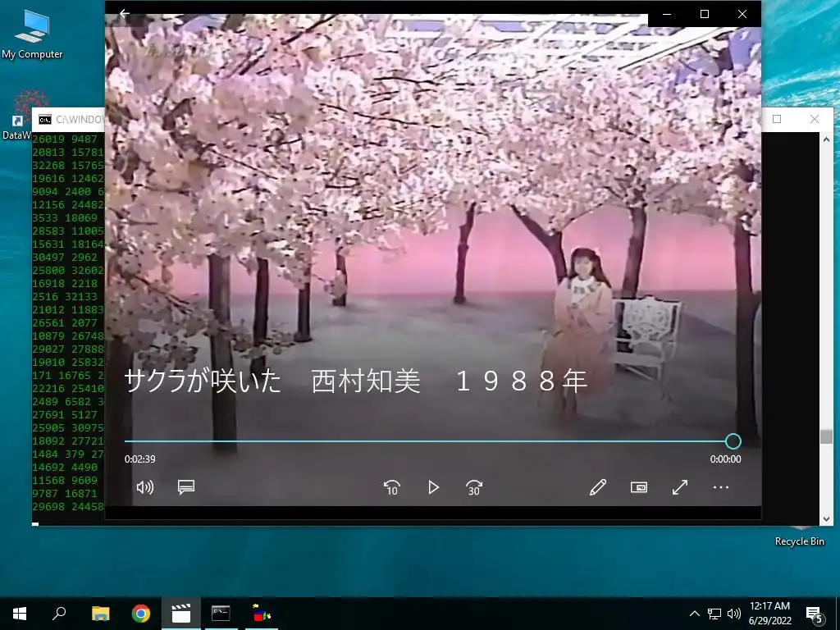Switch to mini view mode
Viewport: 840px width, 630px height.
pyautogui.click(x=638, y=487)
